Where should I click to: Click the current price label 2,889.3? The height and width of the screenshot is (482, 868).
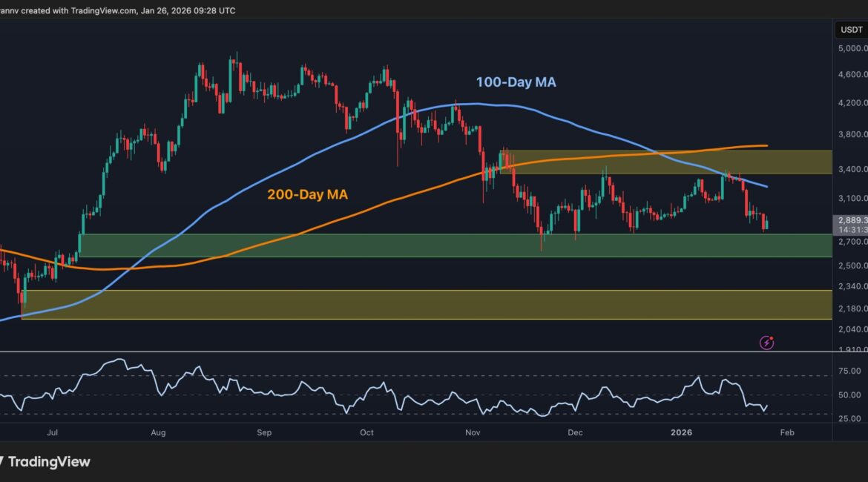pos(849,221)
